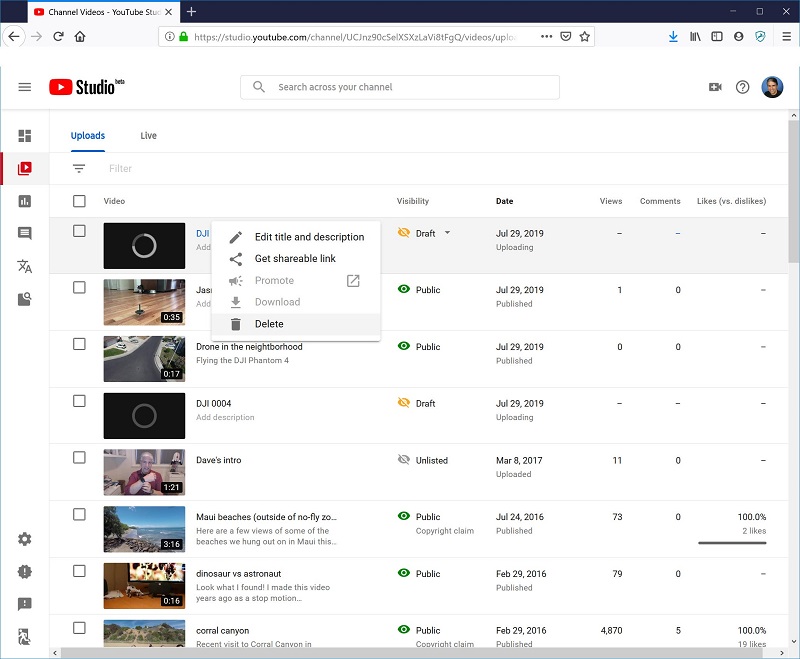Open YouTube Studio help
The width and height of the screenshot is (800, 659).
coord(742,87)
